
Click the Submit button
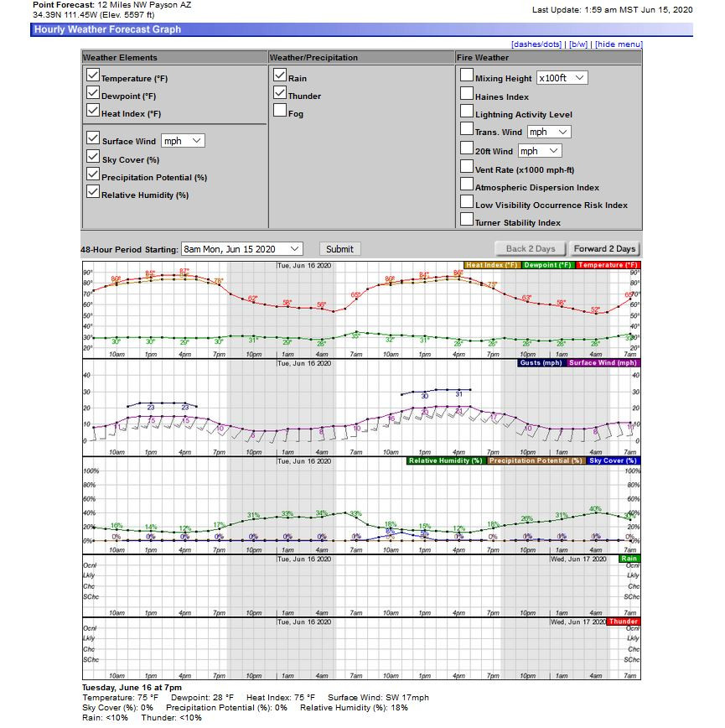coord(339,249)
